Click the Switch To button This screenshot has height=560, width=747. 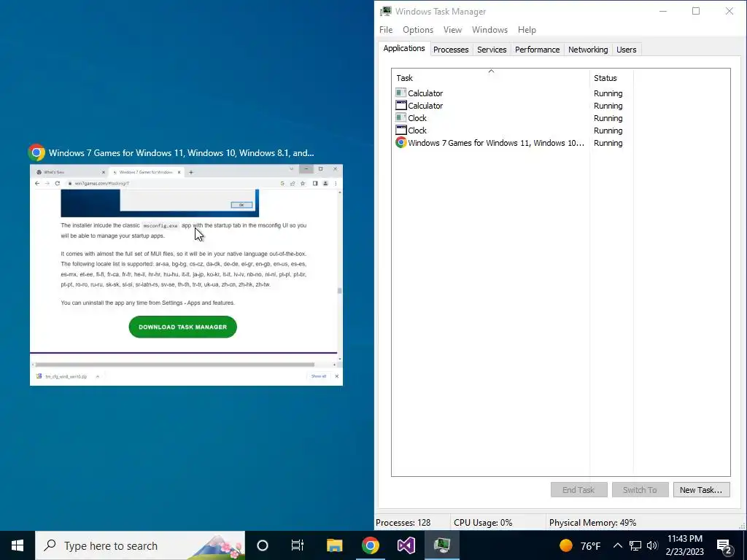coord(639,489)
